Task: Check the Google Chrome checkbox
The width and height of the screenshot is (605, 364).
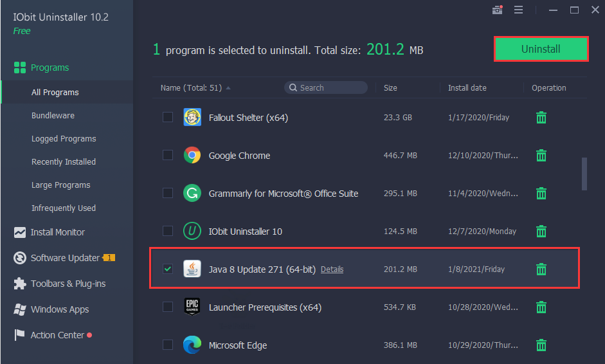Action: pos(167,155)
